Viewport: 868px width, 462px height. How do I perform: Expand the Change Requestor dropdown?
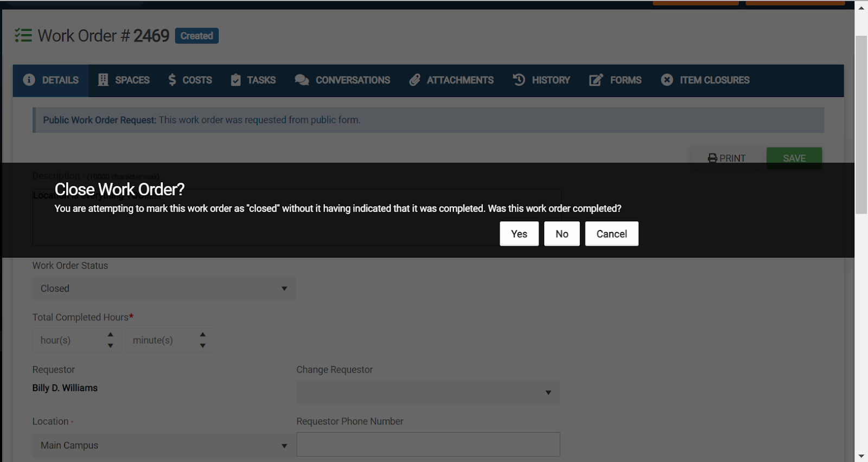[x=427, y=392]
